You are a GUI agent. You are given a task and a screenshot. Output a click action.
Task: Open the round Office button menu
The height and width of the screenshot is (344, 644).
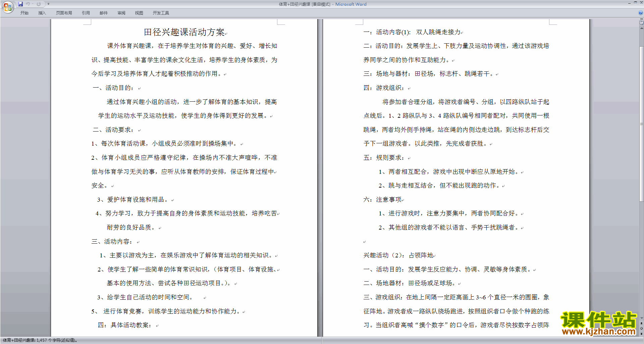click(x=7, y=7)
